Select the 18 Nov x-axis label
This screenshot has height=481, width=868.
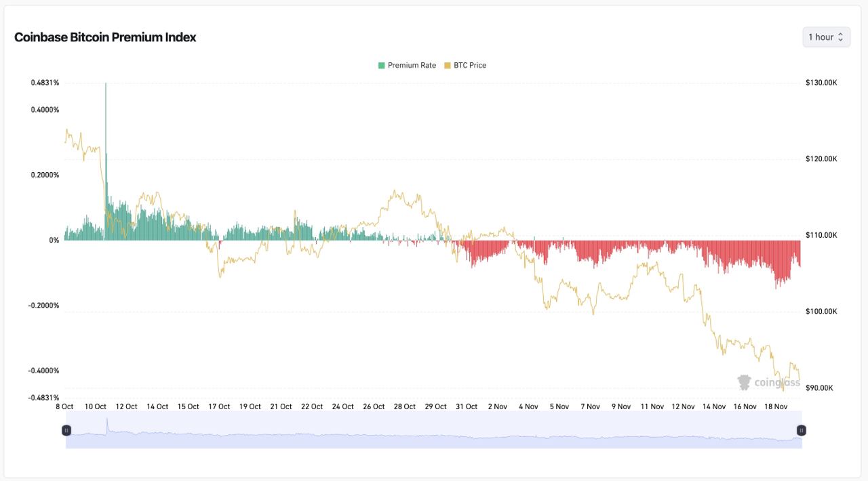click(x=776, y=406)
